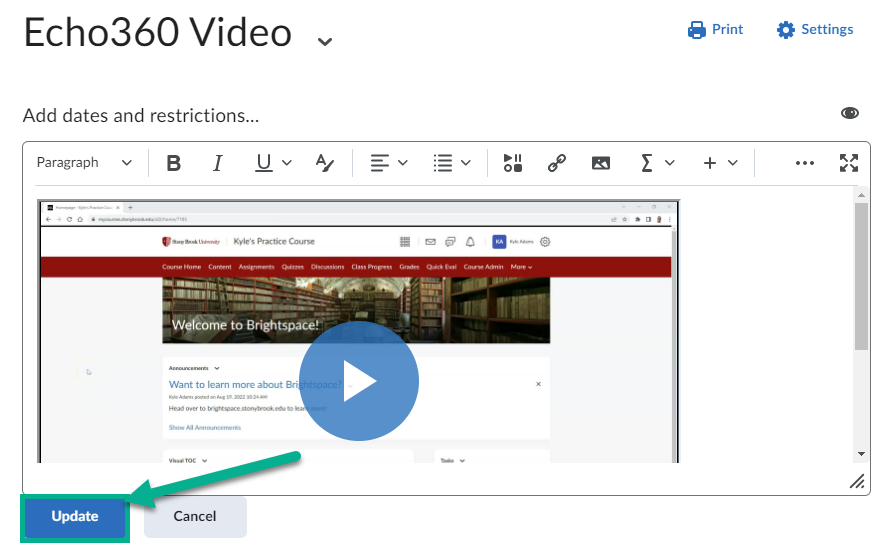Click the editor scrollbar thumb
Viewport: 882px width, 543px height.
click(861, 276)
